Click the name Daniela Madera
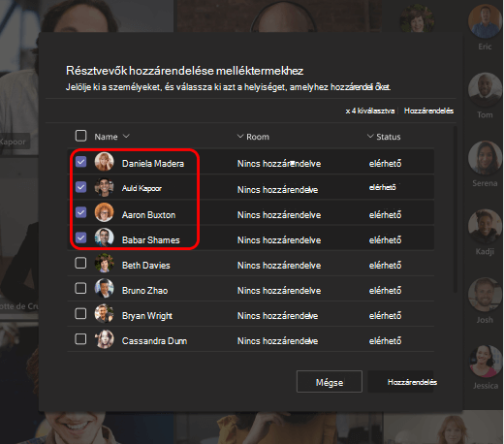The height and width of the screenshot is (444, 504). click(153, 164)
